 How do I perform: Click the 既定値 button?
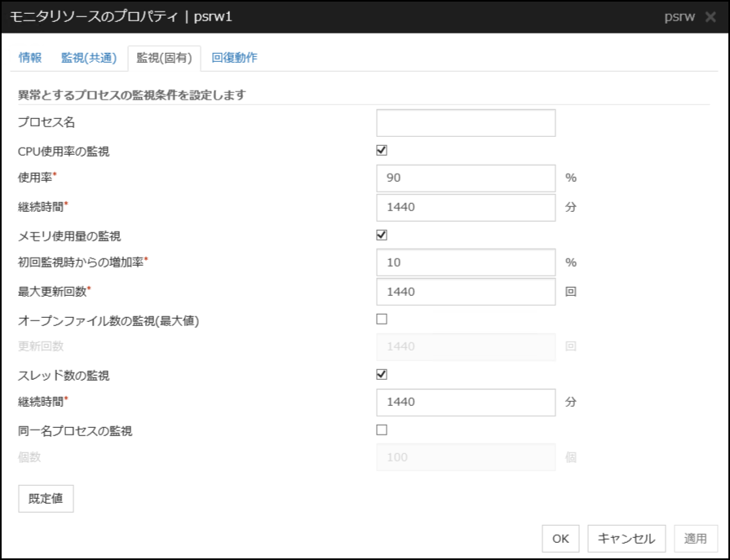[x=45, y=498]
